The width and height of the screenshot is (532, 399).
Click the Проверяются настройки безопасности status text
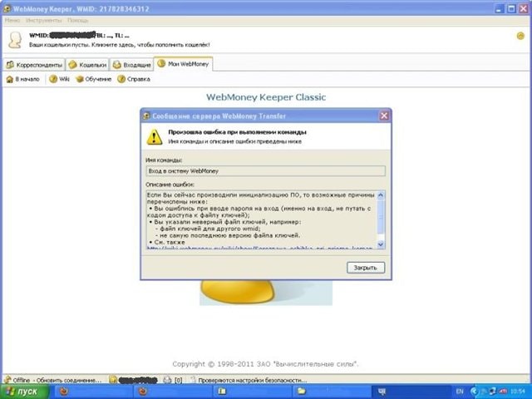pos(253,381)
